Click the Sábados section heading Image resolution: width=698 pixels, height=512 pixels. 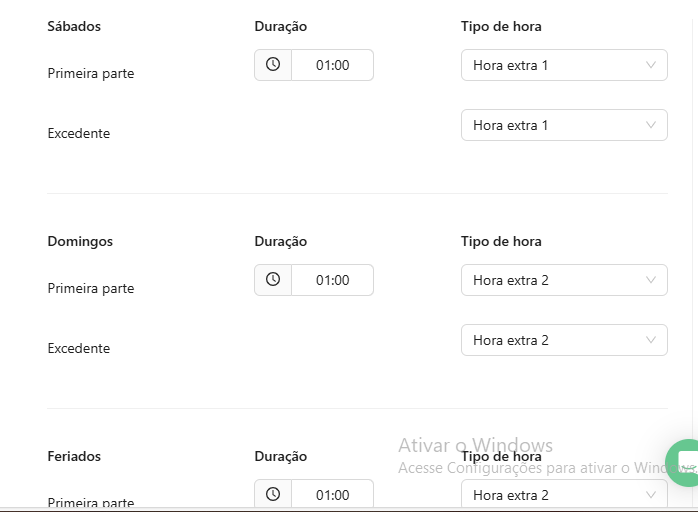[74, 26]
